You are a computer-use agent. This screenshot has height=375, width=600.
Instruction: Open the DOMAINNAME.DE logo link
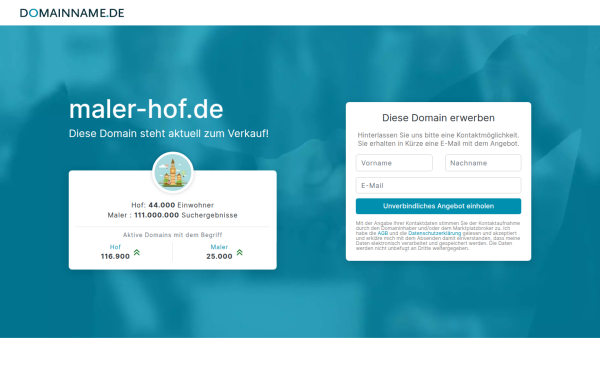click(72, 13)
